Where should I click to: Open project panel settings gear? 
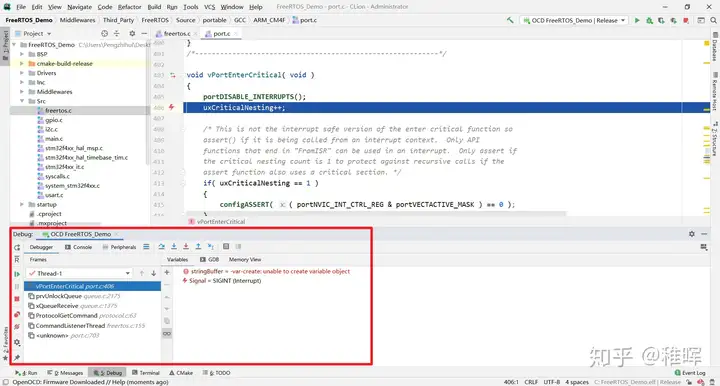(132, 34)
